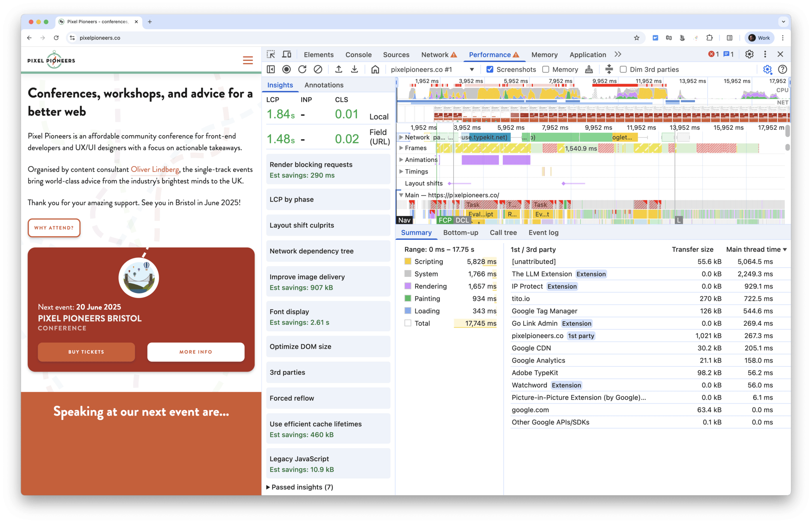The image size is (812, 523).
Task: Click the record performance button
Action: (286, 69)
